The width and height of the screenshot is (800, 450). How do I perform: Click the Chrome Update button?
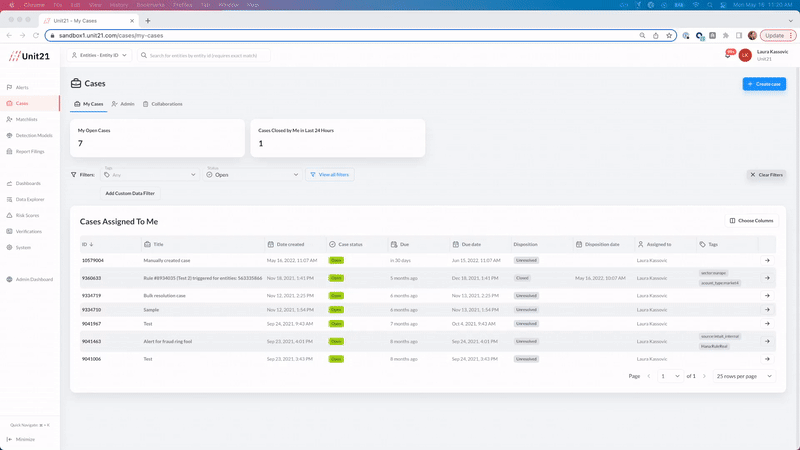tap(778, 35)
